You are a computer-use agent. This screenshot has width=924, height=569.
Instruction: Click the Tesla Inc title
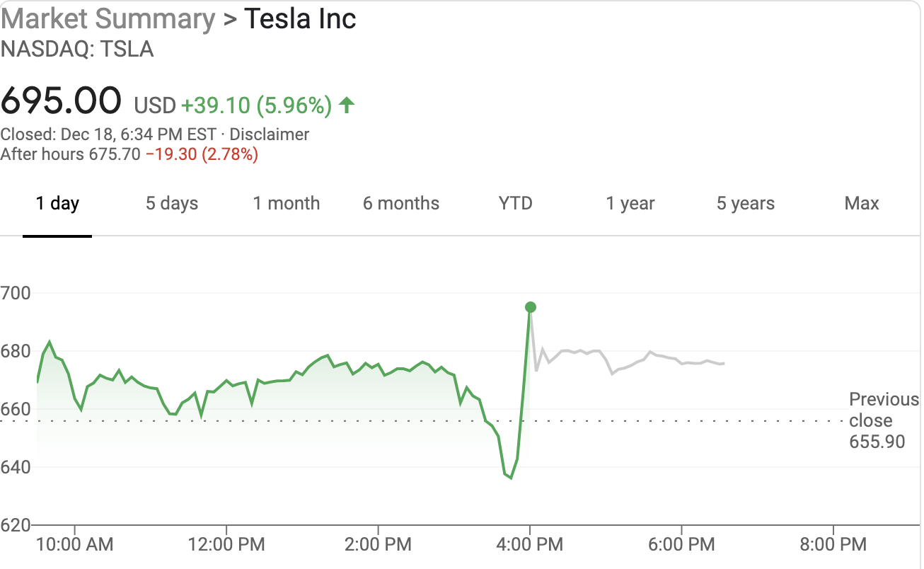(x=300, y=19)
